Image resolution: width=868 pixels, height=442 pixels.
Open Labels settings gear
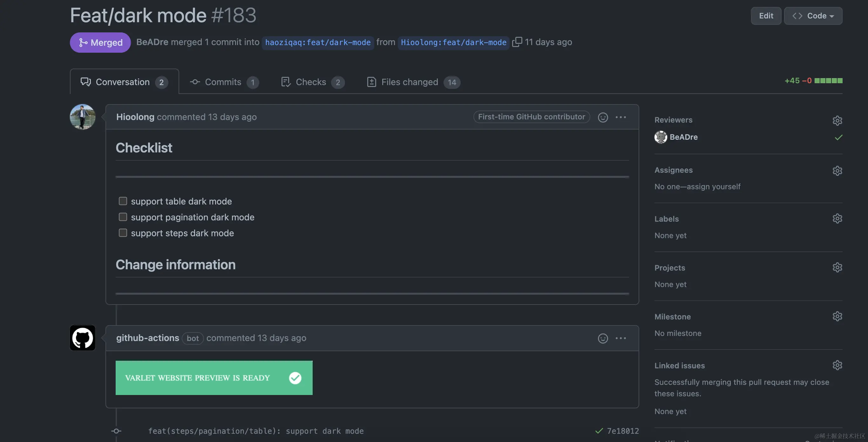coord(837,218)
